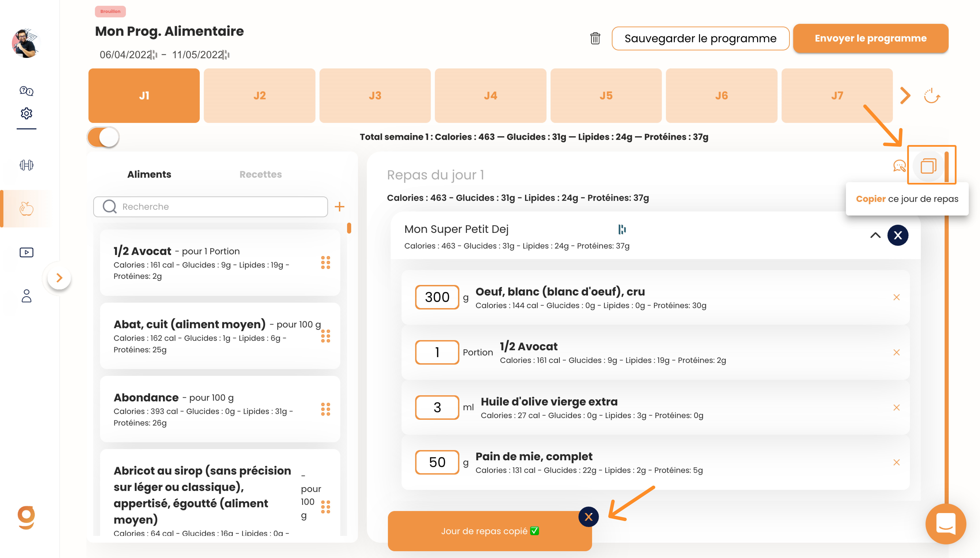Open the nutrition apple section

(x=26, y=209)
